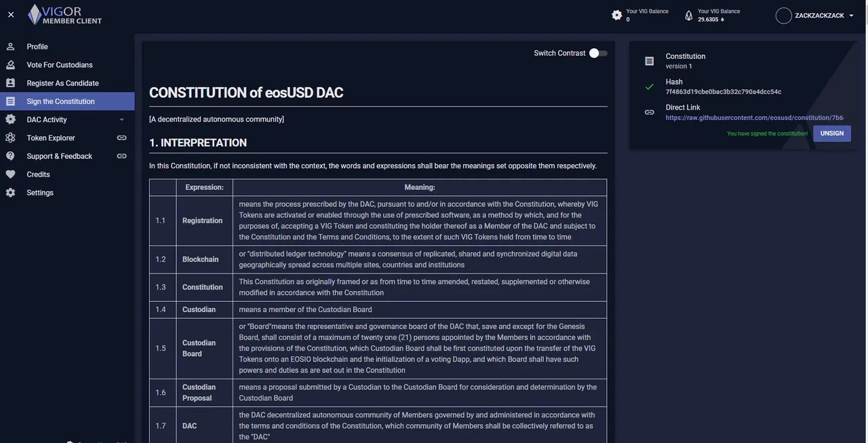Click the constitution hash value

[724, 92]
